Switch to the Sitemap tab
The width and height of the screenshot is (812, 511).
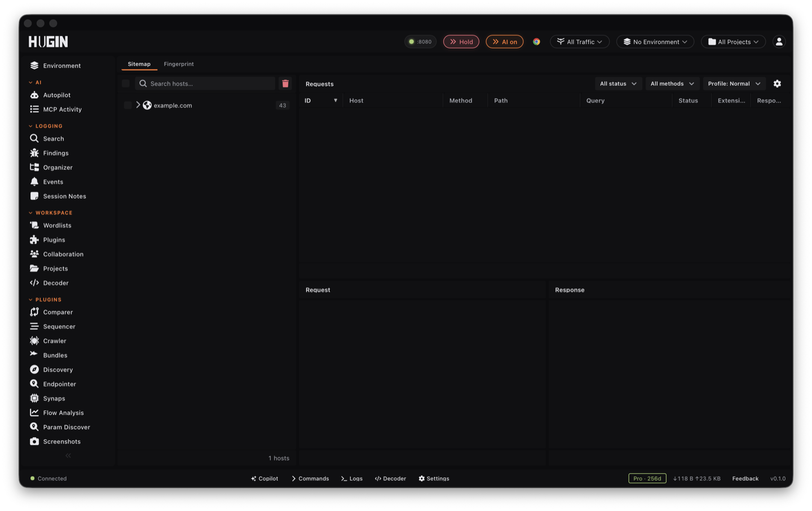tap(139, 64)
